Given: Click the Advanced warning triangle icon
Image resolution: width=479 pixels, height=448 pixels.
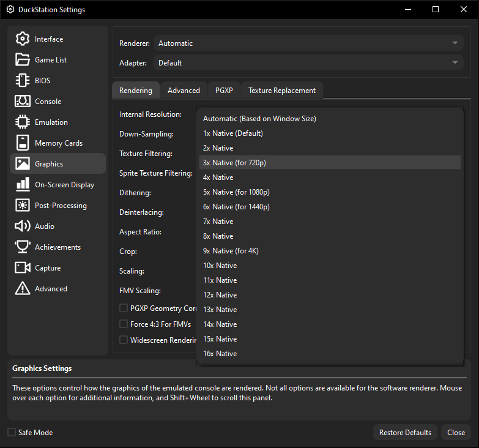Looking at the screenshot, I should pyautogui.click(x=23, y=288).
